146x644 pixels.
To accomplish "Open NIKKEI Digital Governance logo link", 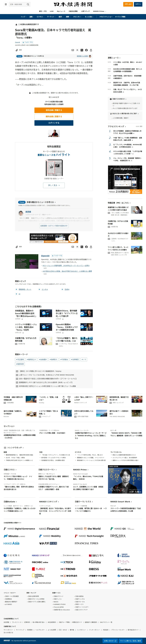I will click(19, 529).
